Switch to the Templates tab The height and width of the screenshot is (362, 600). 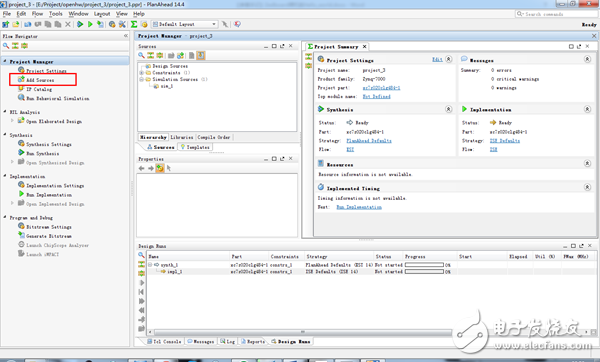point(195,147)
